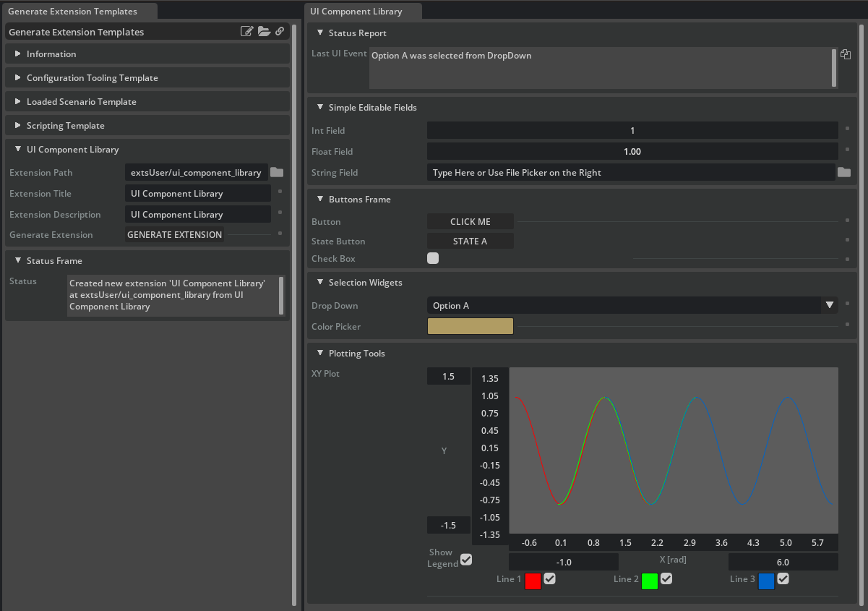This screenshot has width=868, height=611.
Task: Click the edit script pencil icon
Action: click(247, 32)
